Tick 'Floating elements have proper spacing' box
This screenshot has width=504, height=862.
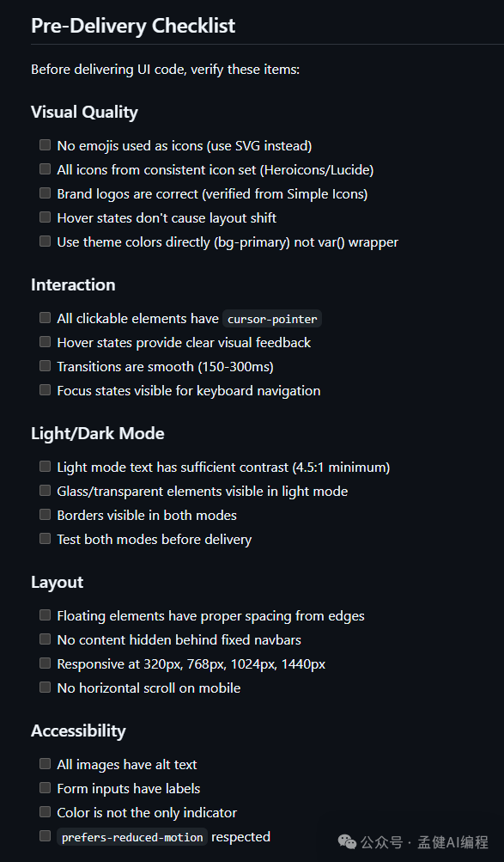[x=45, y=615]
